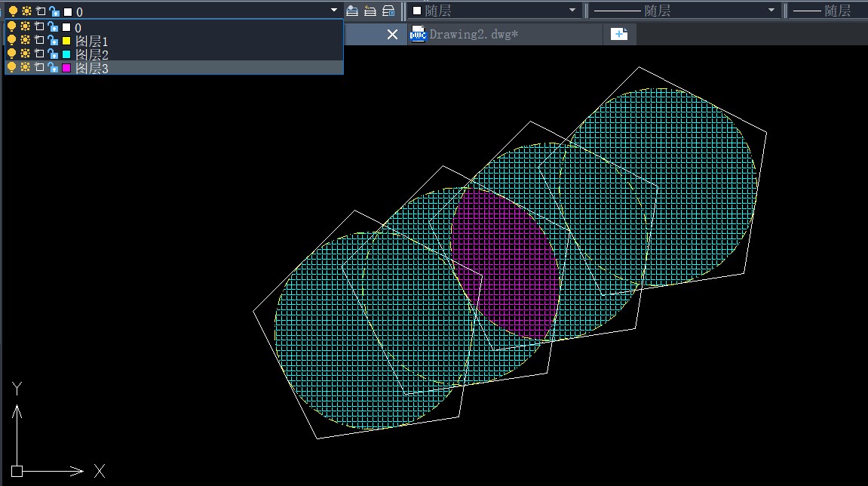Screen dimensions: 868x486
Task: Lock layer 图层3 with padlock icon
Action: tap(53, 67)
